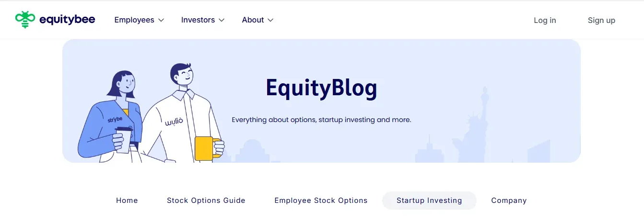The width and height of the screenshot is (644, 223).
Task: Click the Log in link
Action: pos(545,20)
